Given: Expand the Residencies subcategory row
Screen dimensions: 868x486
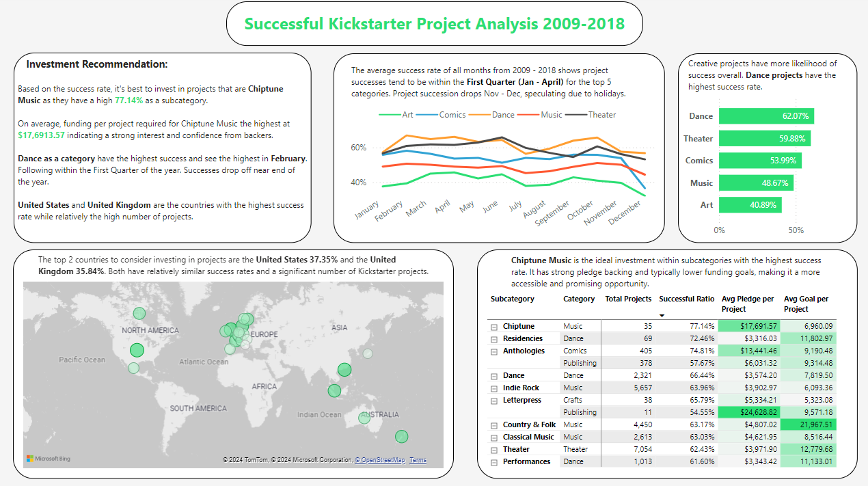Looking at the screenshot, I should point(493,339).
